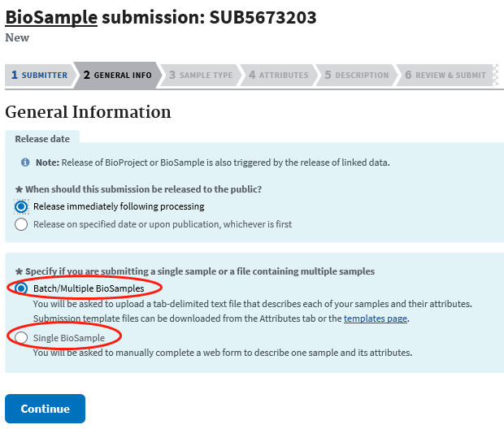This screenshot has height=429, width=504.
Task: Click the required star before release question
Action: pyautogui.click(x=20, y=189)
